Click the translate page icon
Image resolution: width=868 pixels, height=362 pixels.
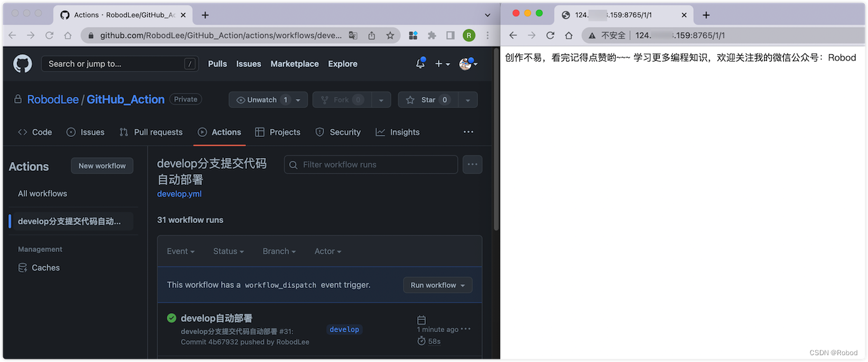353,35
